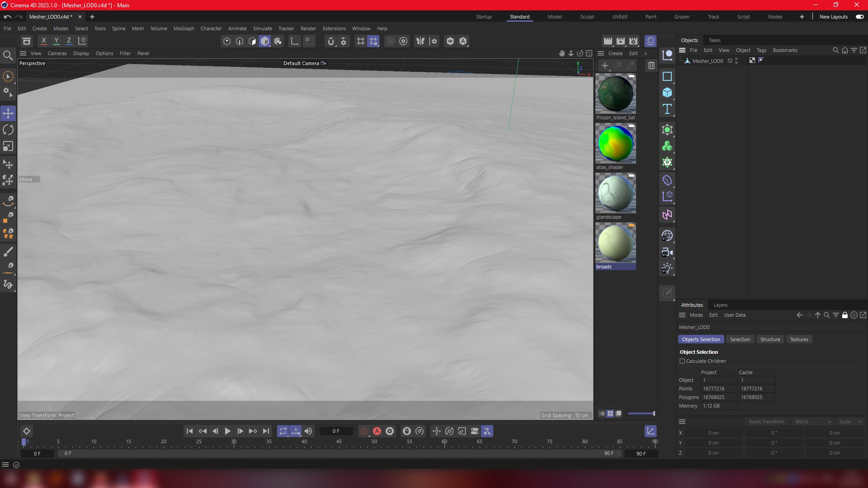Click the Selection button in Attributes
The image size is (868, 488).
[740, 339]
